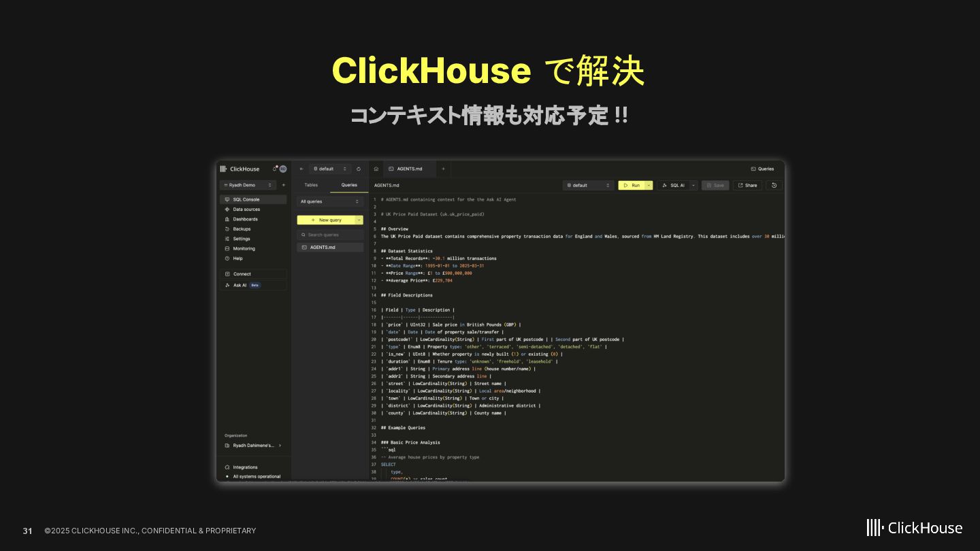Click the Share button
The image size is (980, 551).
[x=747, y=185]
